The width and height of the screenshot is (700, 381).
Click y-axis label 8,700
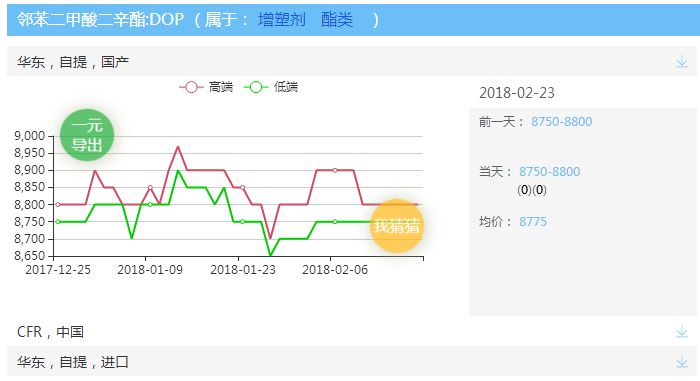(x=30, y=239)
